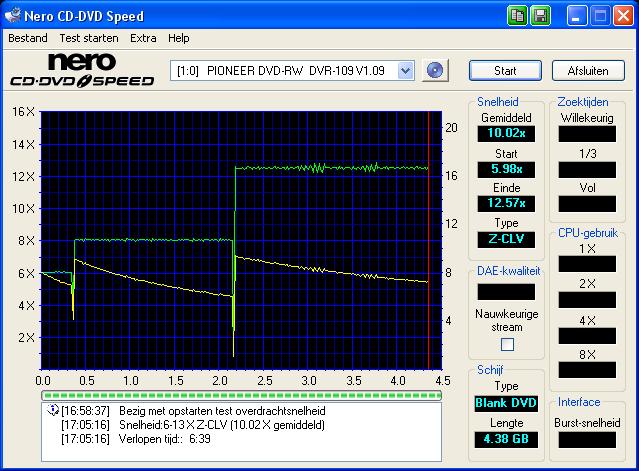This screenshot has height=471, width=639.
Task: Open the Test starten menu
Action: (89, 38)
